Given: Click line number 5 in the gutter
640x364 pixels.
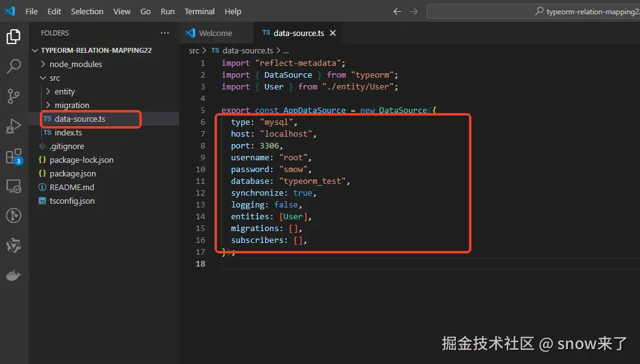Looking at the screenshot, I should (203, 111).
